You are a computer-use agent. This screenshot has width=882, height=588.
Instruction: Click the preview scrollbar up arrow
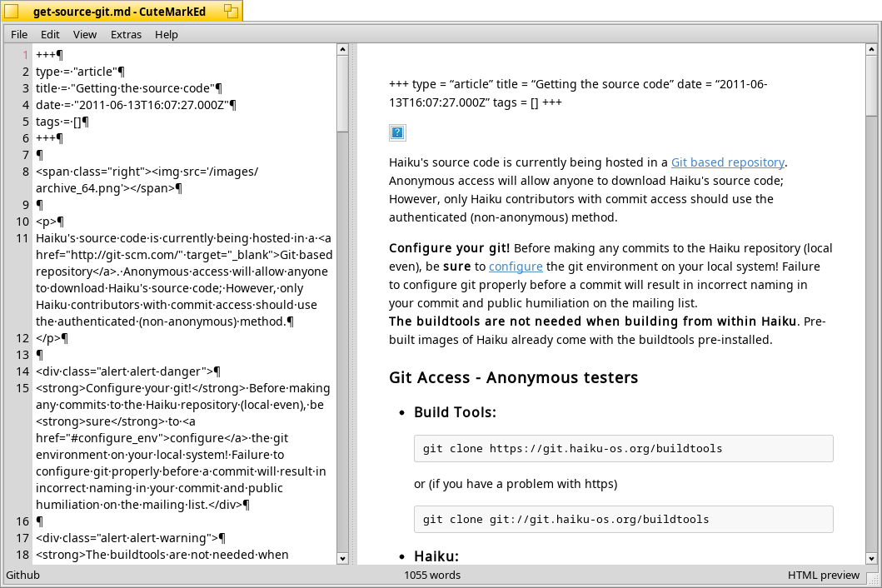click(870, 49)
